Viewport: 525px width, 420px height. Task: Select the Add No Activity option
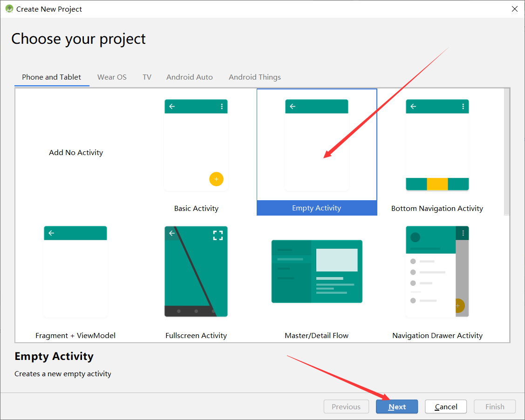75,152
